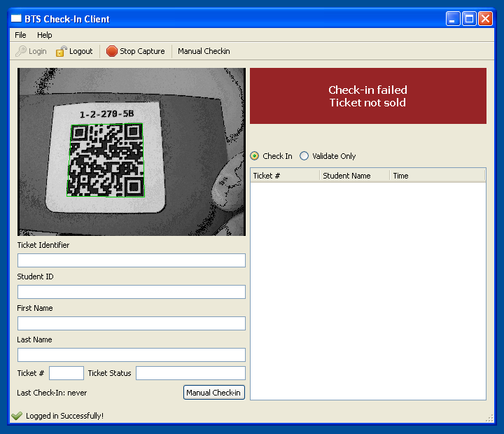Maximize the BTS Check-In Client window
This screenshot has height=434, width=504.
469,19
